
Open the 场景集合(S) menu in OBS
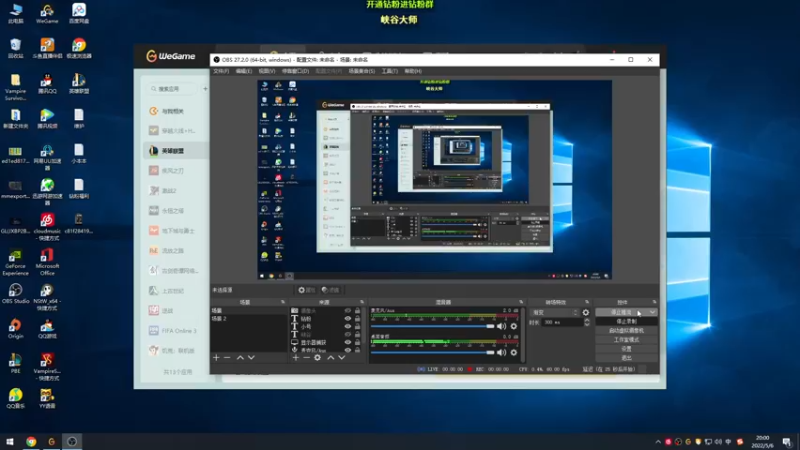(362, 71)
